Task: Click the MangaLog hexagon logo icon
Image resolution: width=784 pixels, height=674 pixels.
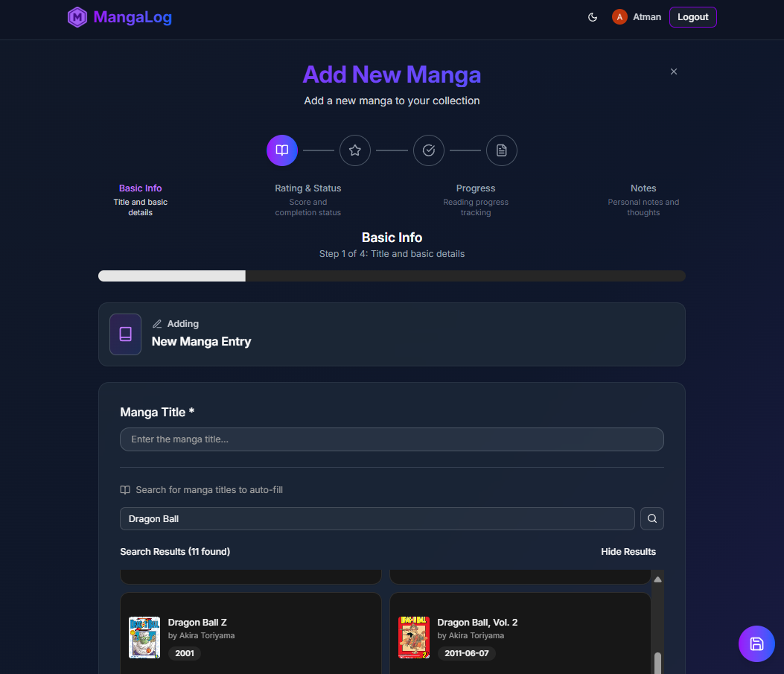Action: pyautogui.click(x=77, y=17)
